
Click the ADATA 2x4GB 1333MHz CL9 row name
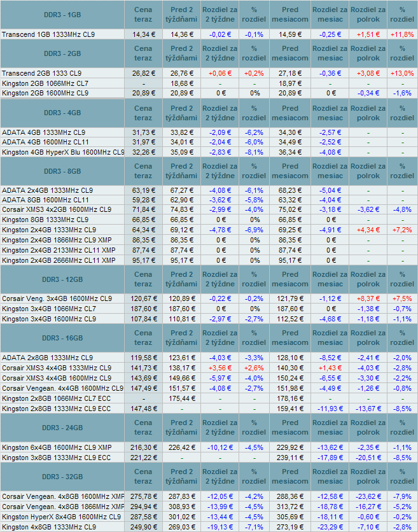[47, 190]
